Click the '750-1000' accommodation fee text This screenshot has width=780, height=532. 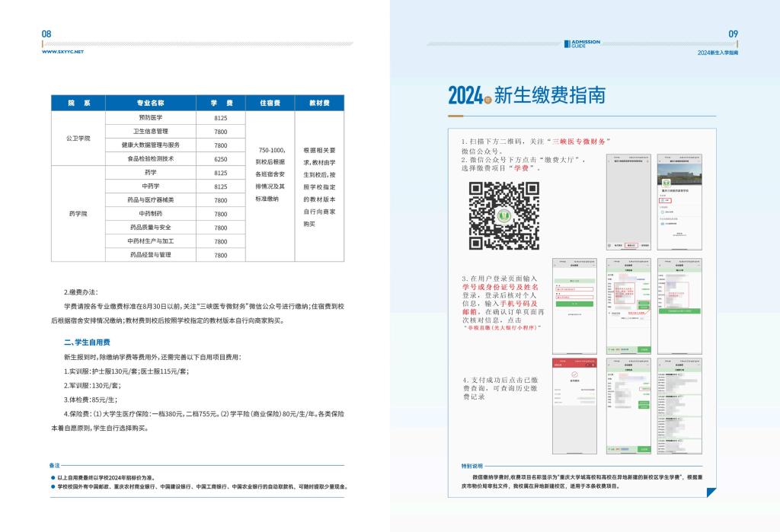coord(272,150)
